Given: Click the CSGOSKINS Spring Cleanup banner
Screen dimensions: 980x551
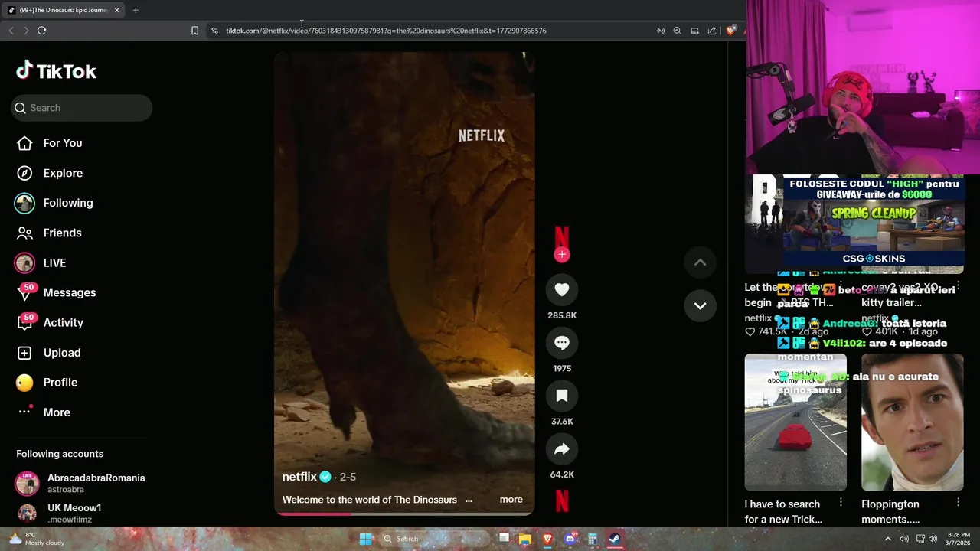Looking at the screenshot, I should click(x=873, y=221).
